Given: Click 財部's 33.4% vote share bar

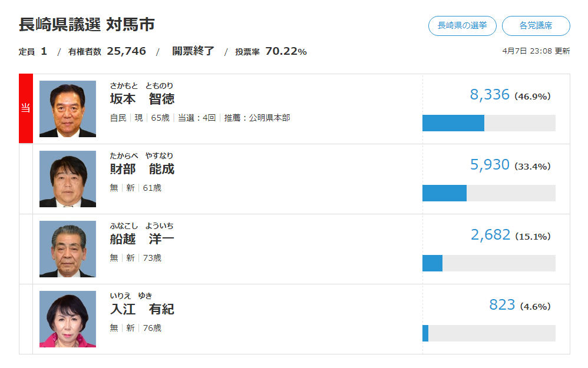Looking at the screenshot, I should [444, 193].
